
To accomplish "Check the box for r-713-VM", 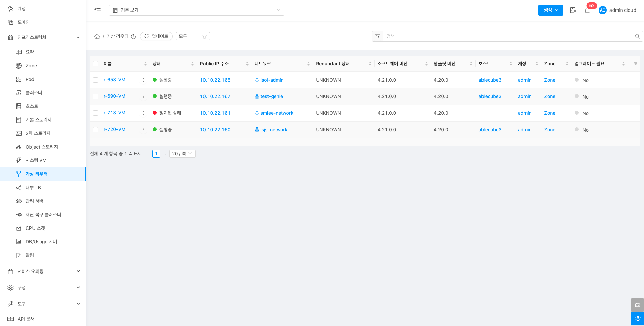I will 95,113.
